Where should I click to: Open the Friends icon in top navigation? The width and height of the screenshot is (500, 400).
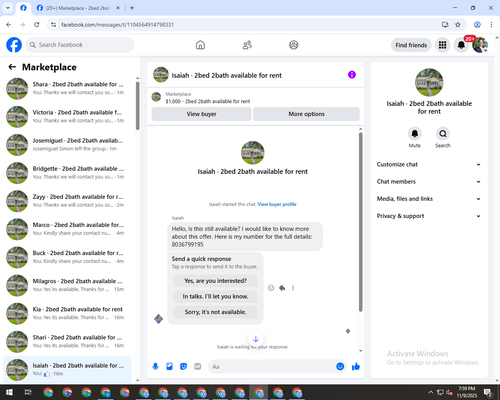pyautogui.click(x=247, y=45)
